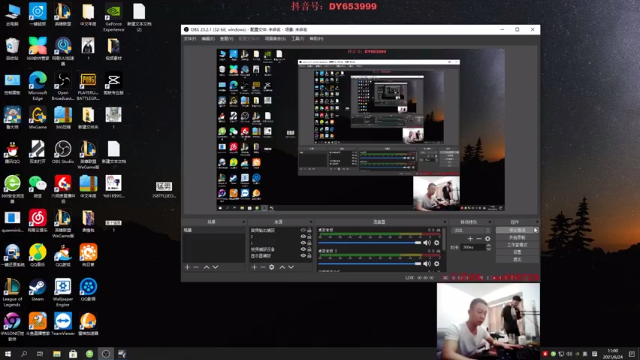
Task: Open OBS Studio desktop shortcut
Action: pos(63,152)
